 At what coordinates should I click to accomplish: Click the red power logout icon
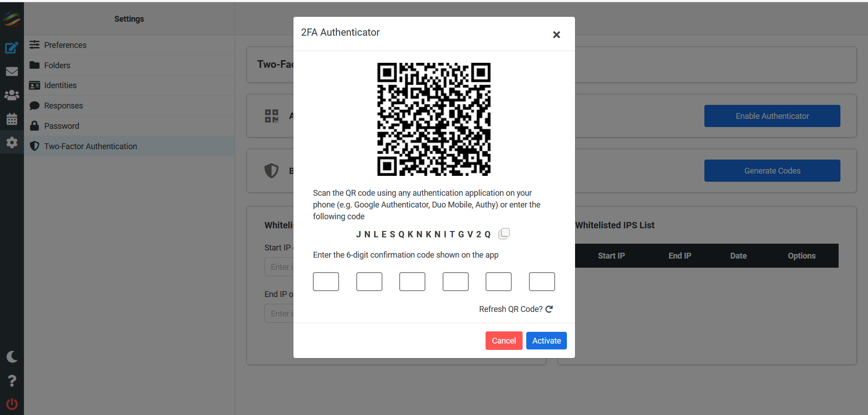point(12,404)
